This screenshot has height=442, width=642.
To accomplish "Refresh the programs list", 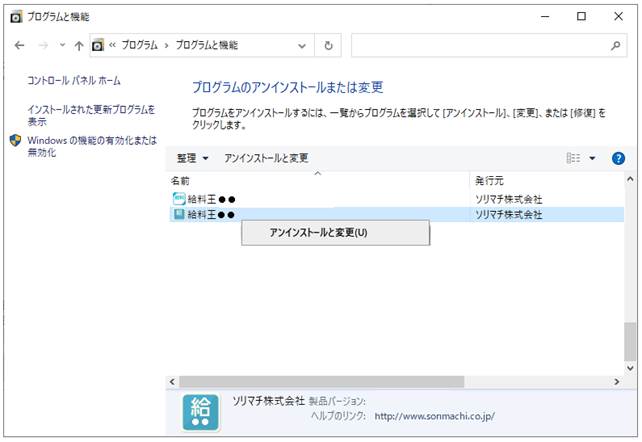I will point(328,45).
